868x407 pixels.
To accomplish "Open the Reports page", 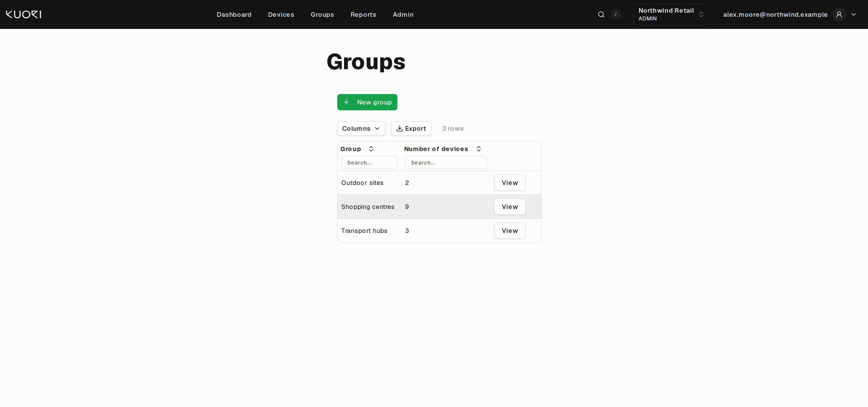I will (363, 14).
